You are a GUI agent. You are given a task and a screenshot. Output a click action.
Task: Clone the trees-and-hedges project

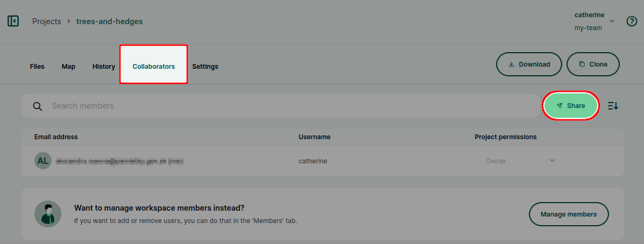[x=593, y=64]
